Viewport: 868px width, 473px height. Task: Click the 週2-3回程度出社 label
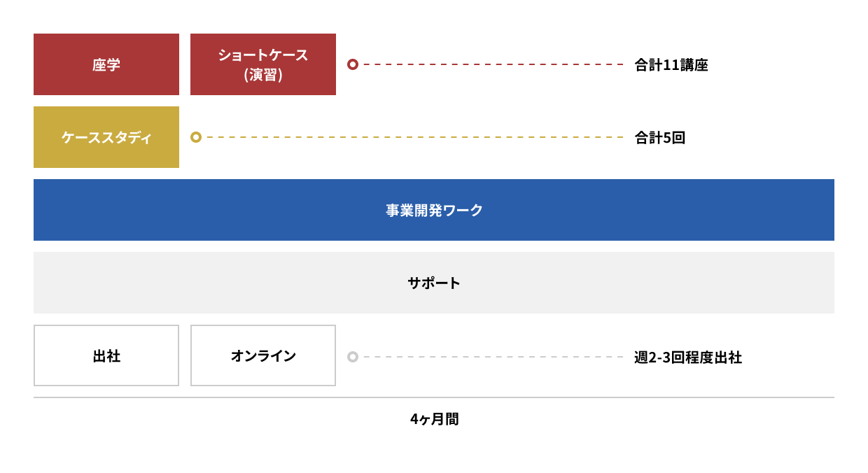pyautogui.click(x=687, y=358)
